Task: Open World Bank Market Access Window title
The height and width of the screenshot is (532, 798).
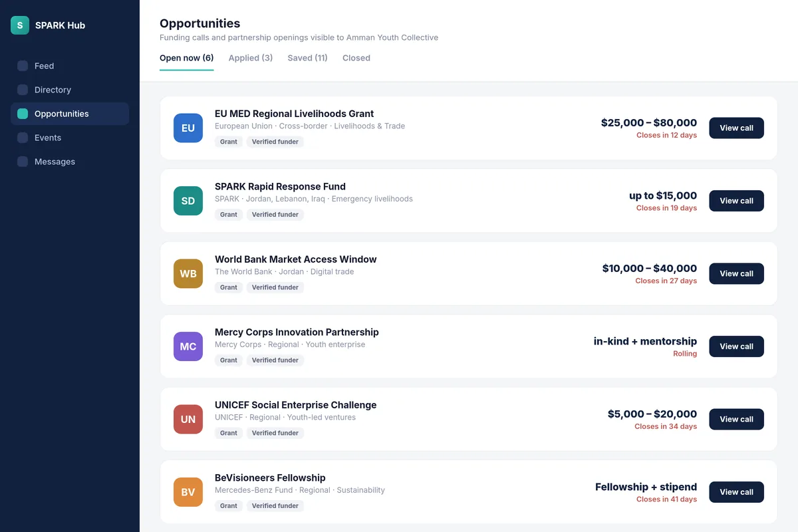Action: coord(296,259)
